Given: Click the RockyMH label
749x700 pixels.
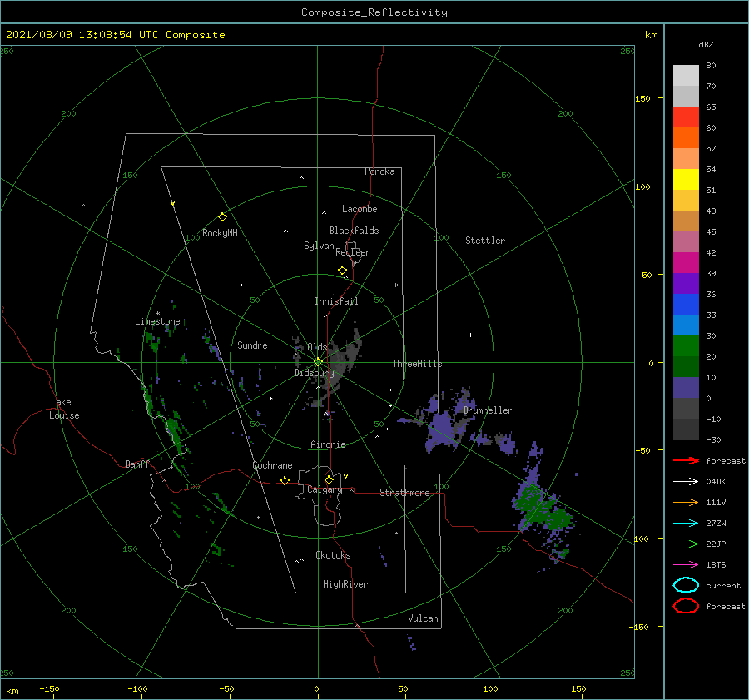Looking at the screenshot, I should (220, 233).
